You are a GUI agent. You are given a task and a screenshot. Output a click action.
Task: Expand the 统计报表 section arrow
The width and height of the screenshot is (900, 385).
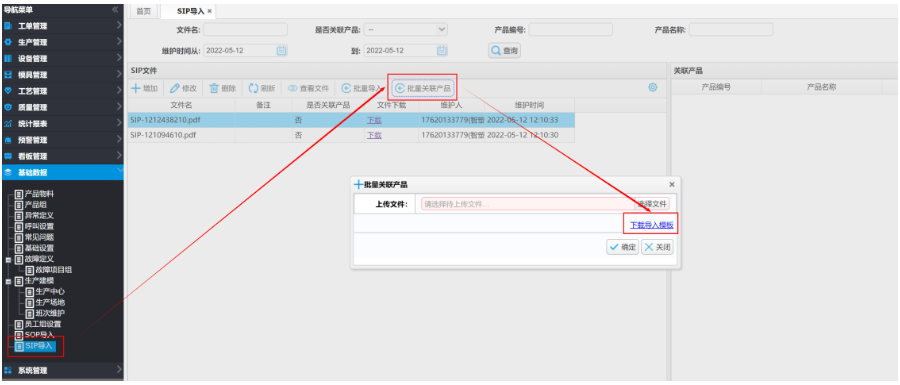[118, 123]
